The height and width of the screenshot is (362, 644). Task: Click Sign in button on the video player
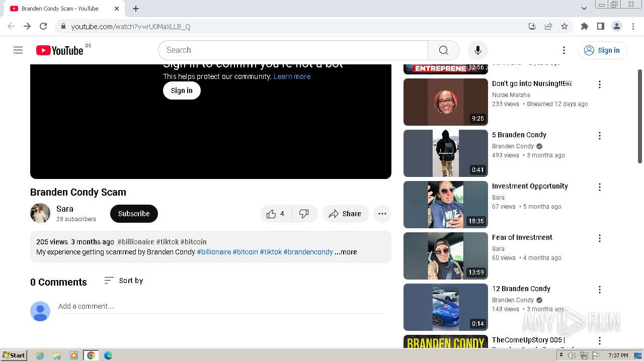point(182,90)
